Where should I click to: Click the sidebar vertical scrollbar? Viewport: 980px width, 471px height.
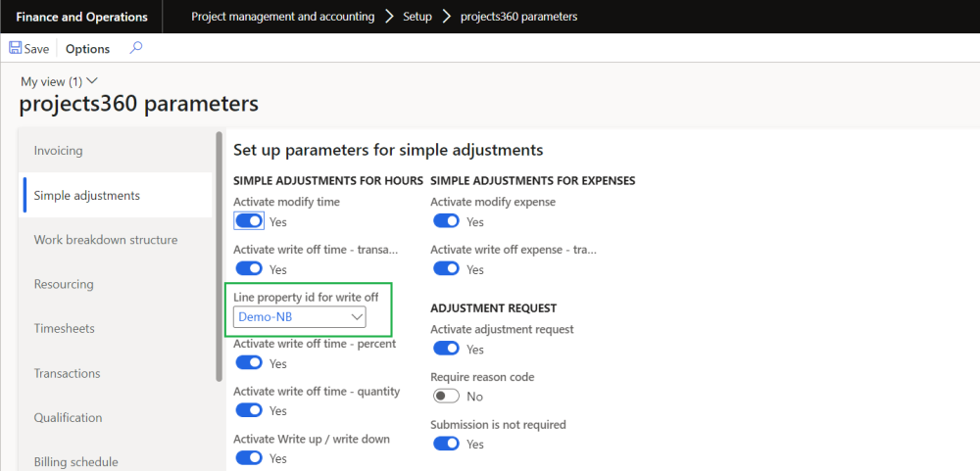pyautogui.click(x=219, y=255)
